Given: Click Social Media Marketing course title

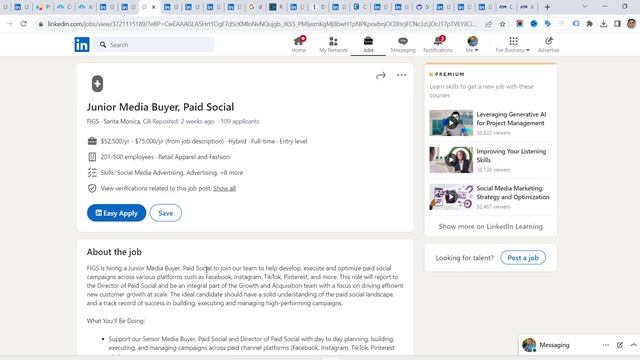Looking at the screenshot, I should click(513, 193).
